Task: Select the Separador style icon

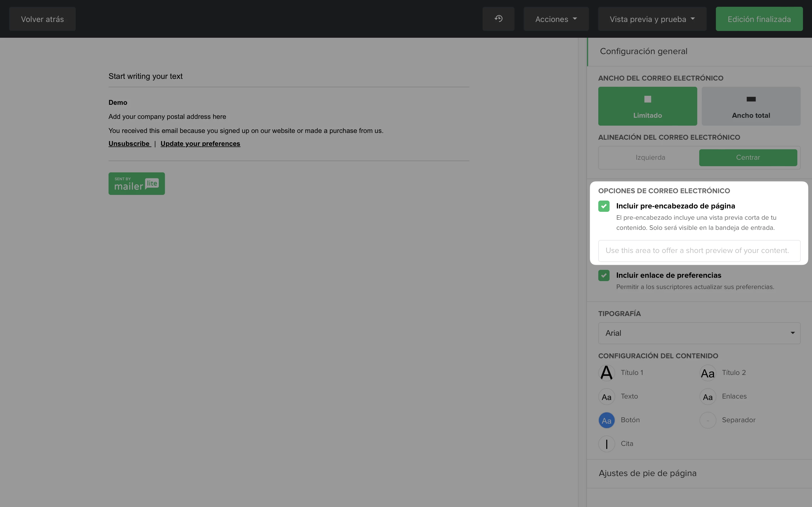Action: click(708, 420)
